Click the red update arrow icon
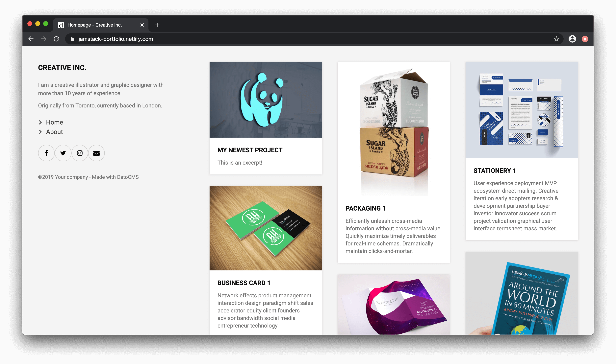 tap(585, 39)
